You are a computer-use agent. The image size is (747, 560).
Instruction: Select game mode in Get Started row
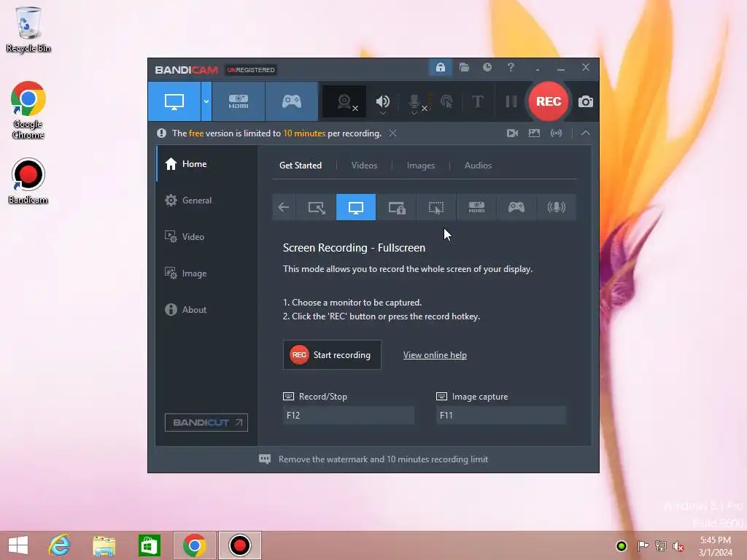[x=516, y=207]
